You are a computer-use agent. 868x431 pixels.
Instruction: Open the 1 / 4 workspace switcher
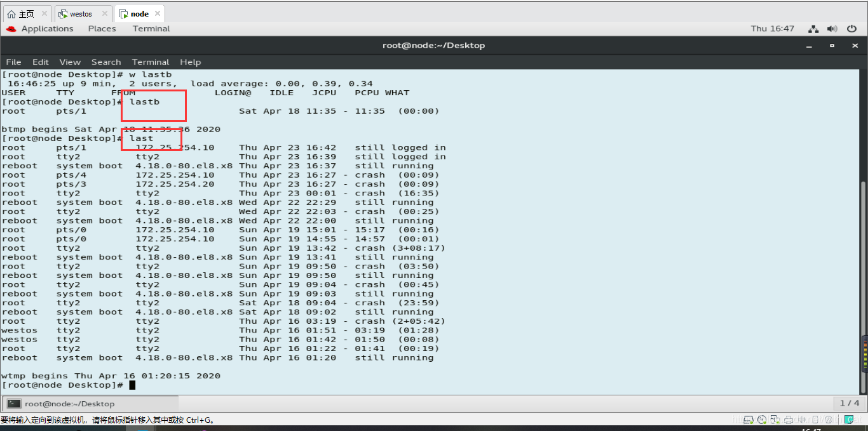pyautogui.click(x=850, y=403)
